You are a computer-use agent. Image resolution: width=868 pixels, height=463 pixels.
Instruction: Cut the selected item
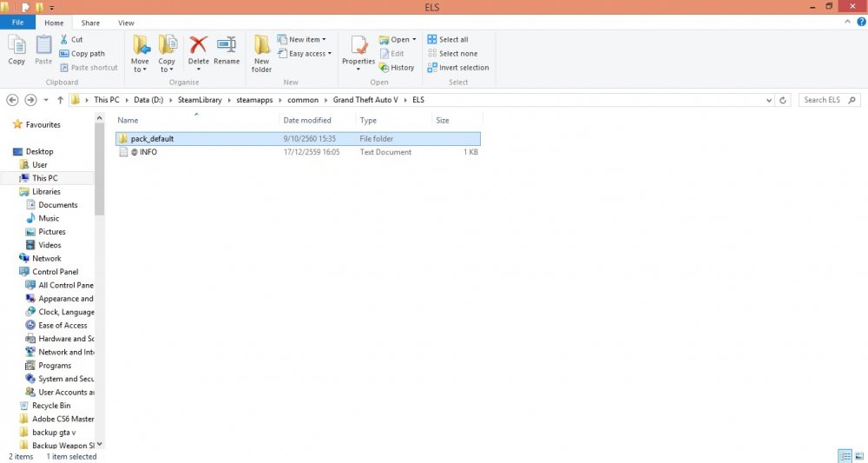71,39
